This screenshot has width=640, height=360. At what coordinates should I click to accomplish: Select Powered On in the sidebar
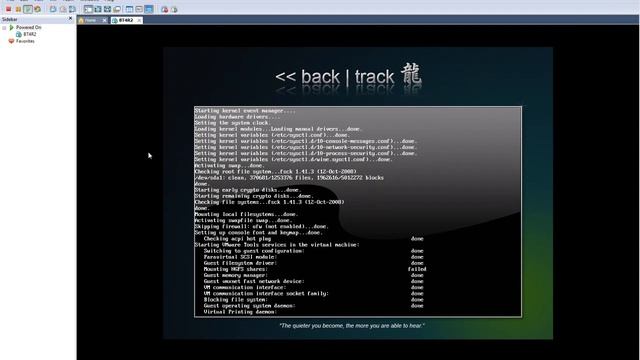tap(29, 27)
